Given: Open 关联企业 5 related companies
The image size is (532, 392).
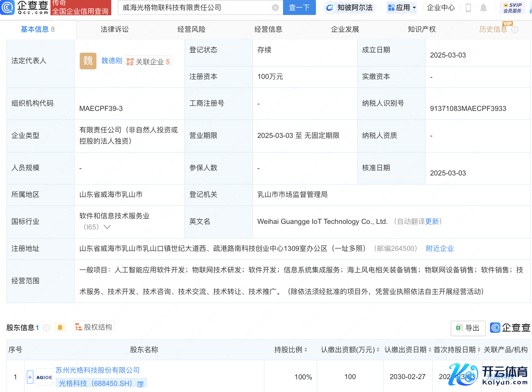Looking at the screenshot, I should pos(148,61).
